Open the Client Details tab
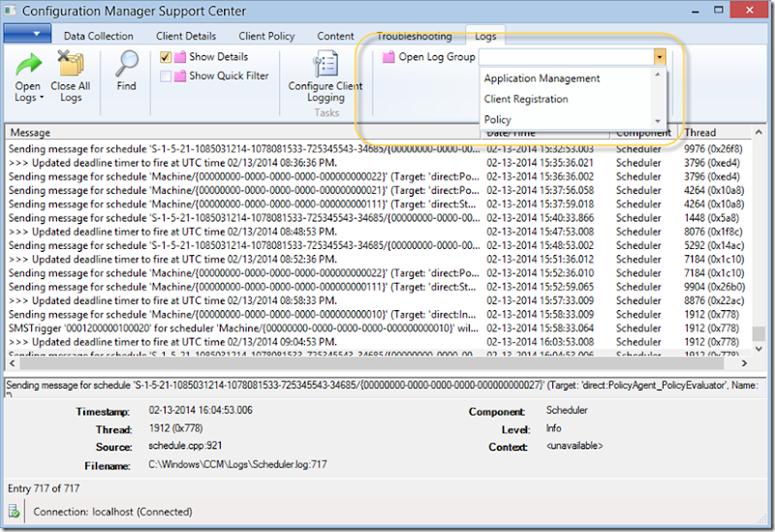This screenshot has width=775, height=532. (186, 36)
